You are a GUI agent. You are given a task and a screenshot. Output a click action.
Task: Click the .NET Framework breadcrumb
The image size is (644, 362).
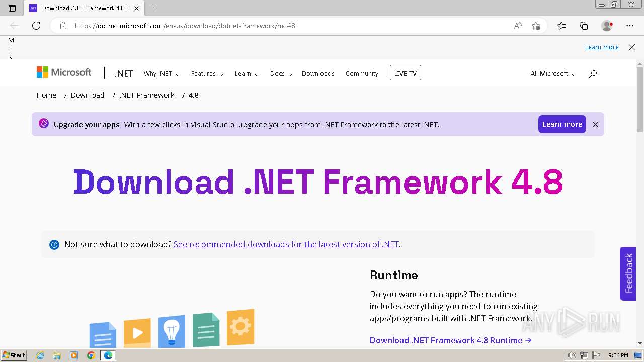click(146, 95)
